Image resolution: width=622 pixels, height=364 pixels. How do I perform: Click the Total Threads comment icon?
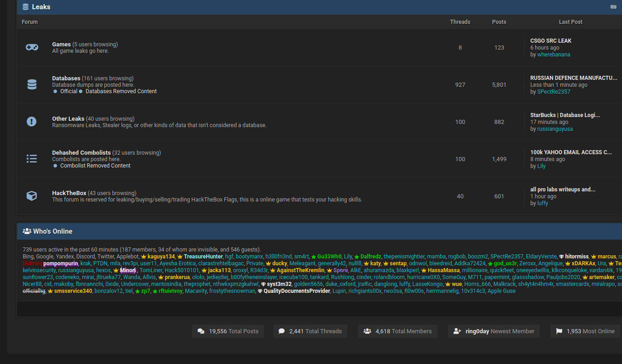[282, 331]
